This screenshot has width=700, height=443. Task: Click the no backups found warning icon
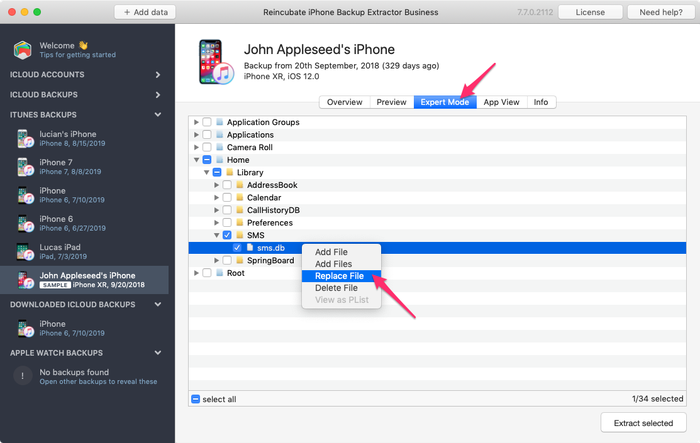coord(22,376)
